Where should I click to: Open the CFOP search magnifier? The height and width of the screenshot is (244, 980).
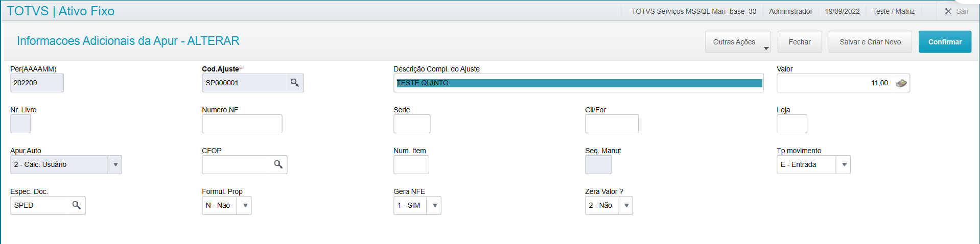click(x=278, y=164)
